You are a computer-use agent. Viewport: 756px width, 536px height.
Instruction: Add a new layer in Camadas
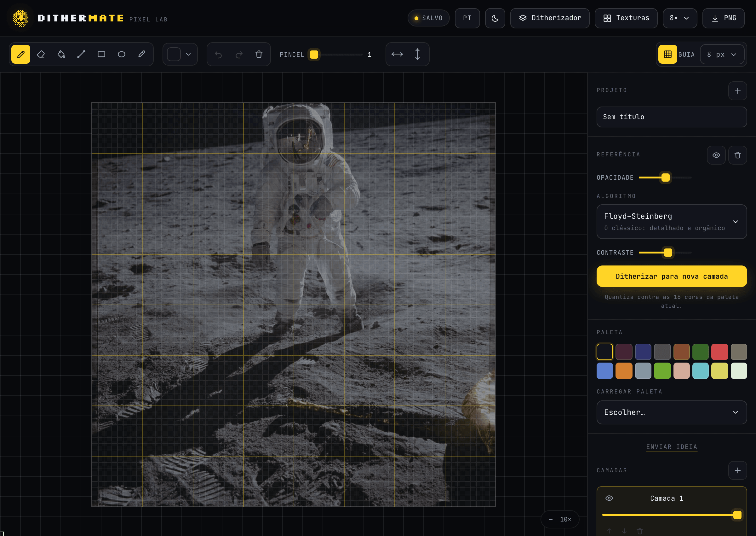coord(737,470)
